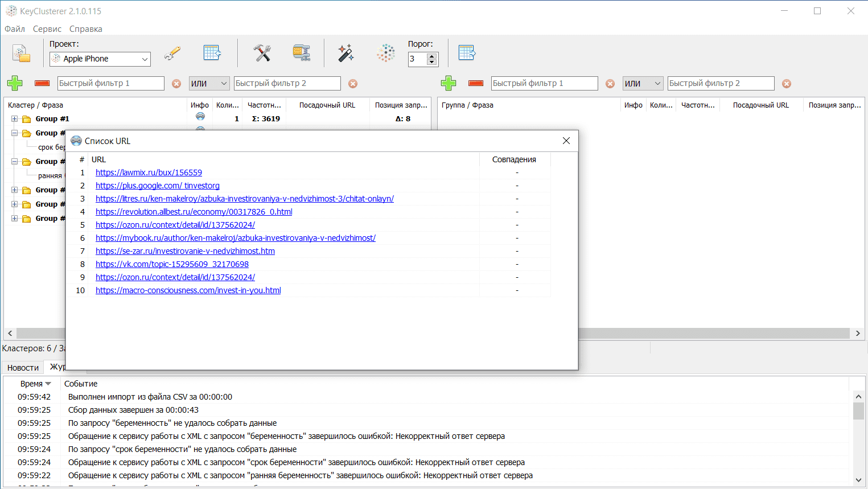
Task: Open the vk.com topic link
Action: pyautogui.click(x=172, y=264)
